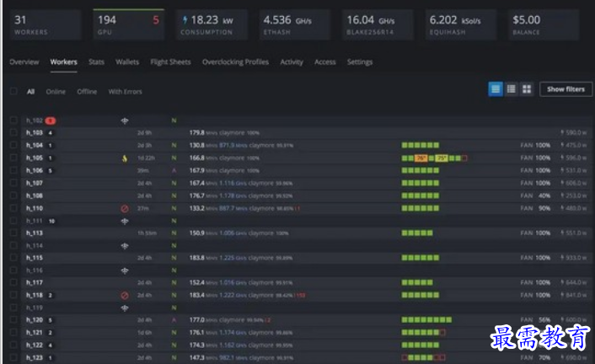Open the Wallets tab
The width and height of the screenshot is (595, 364).
[x=127, y=62]
